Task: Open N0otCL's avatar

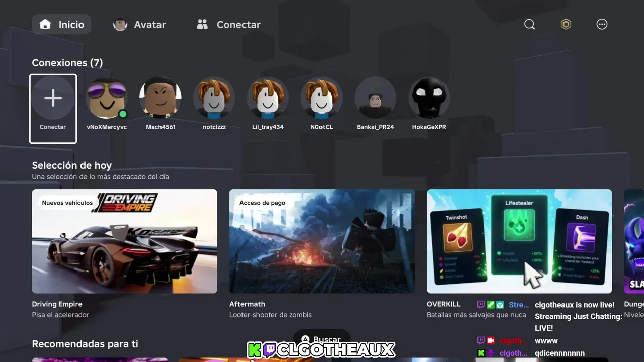Action: click(321, 98)
